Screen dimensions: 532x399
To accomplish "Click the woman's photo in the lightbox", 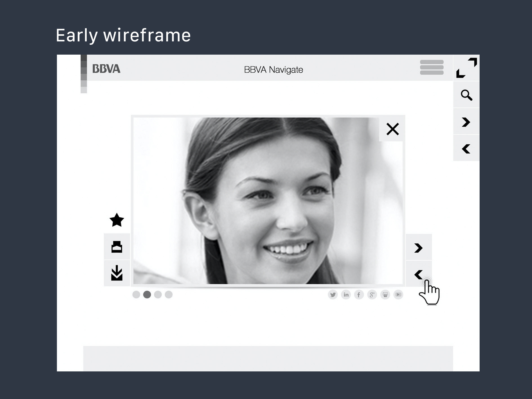I will point(268,201).
